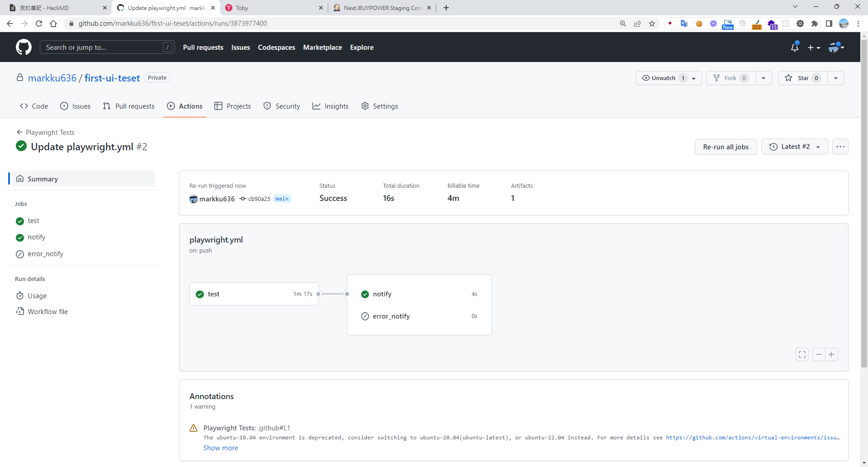Reload the page in browser
Screen dimensions: 868x467
pos(39,24)
